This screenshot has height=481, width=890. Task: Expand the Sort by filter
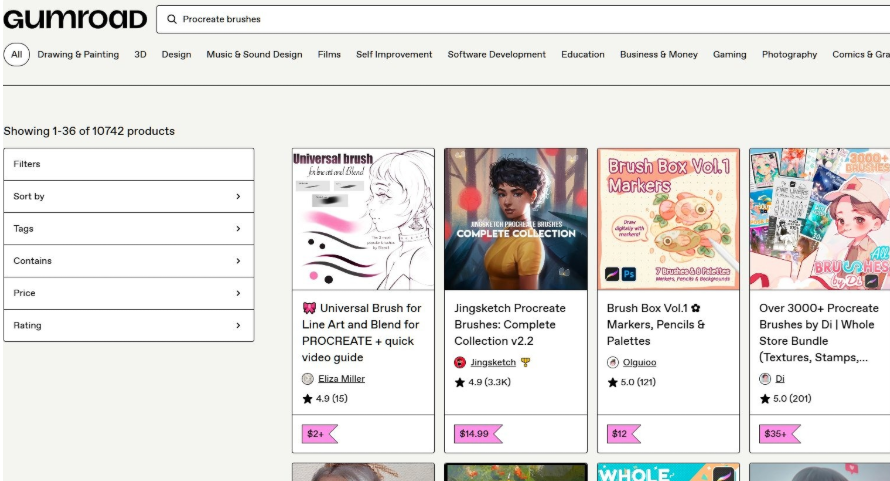(129, 196)
